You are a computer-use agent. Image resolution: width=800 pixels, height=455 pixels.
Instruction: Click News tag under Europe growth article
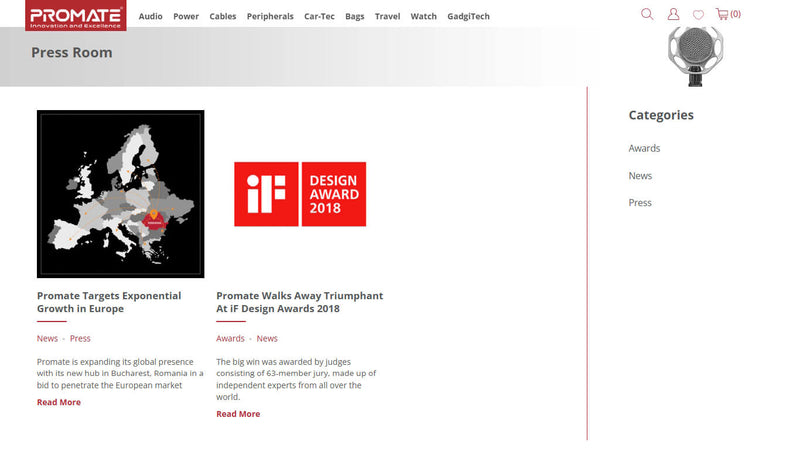pyautogui.click(x=47, y=339)
